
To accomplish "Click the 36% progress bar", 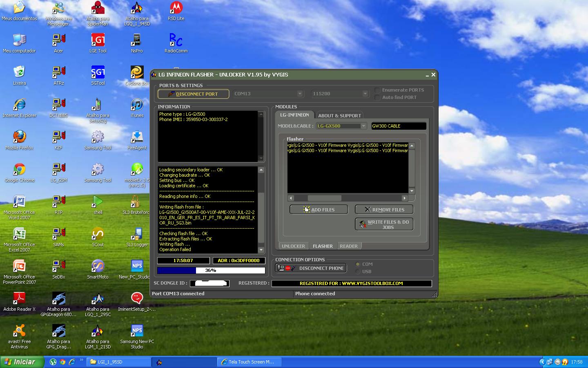I will pyautogui.click(x=211, y=270).
